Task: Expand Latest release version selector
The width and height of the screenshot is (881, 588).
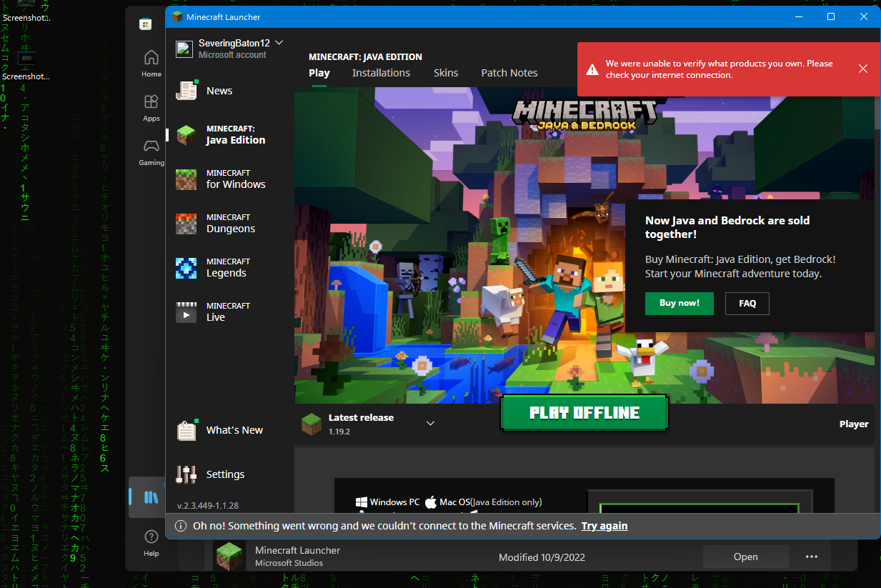Action: click(430, 424)
